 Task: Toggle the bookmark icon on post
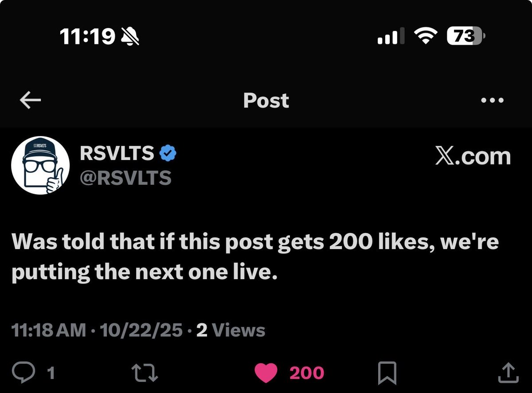(x=386, y=373)
